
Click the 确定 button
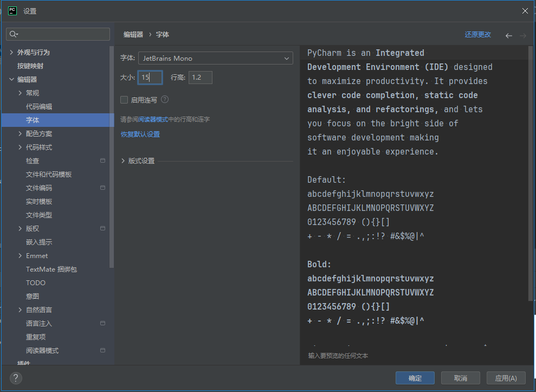[415, 378]
